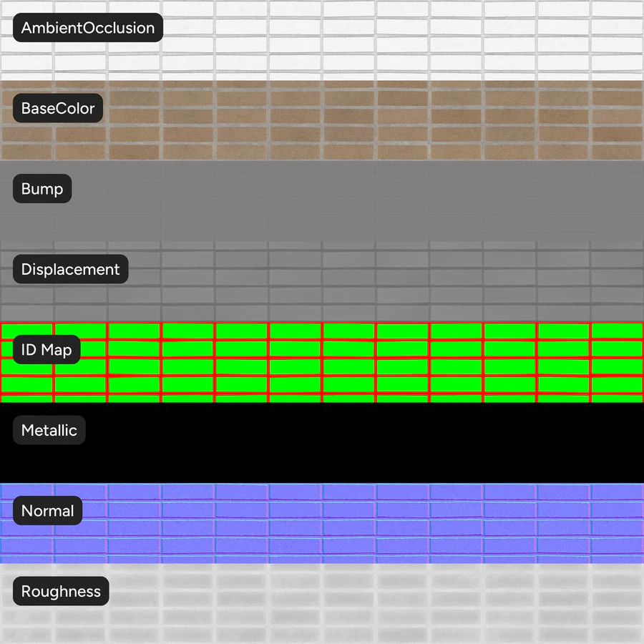Open the white ambient occlusion texture strip
The width and height of the screenshot is (644, 644).
click(322, 40)
